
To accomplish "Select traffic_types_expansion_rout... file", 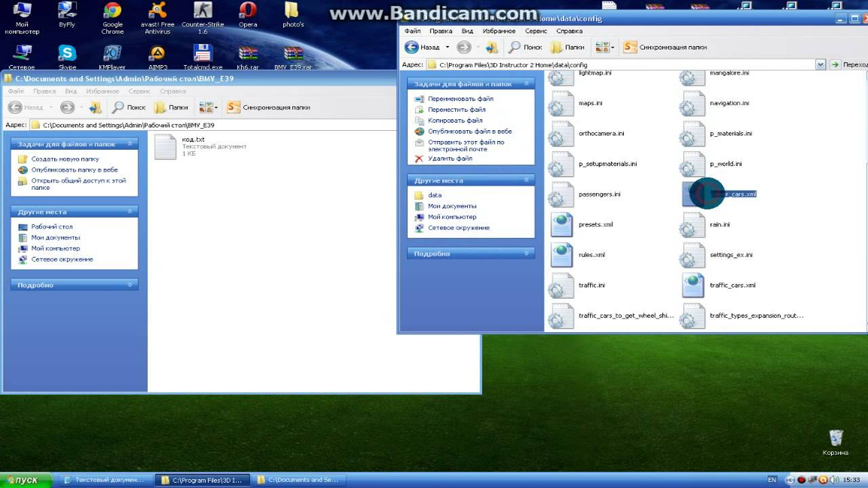I will [743, 316].
